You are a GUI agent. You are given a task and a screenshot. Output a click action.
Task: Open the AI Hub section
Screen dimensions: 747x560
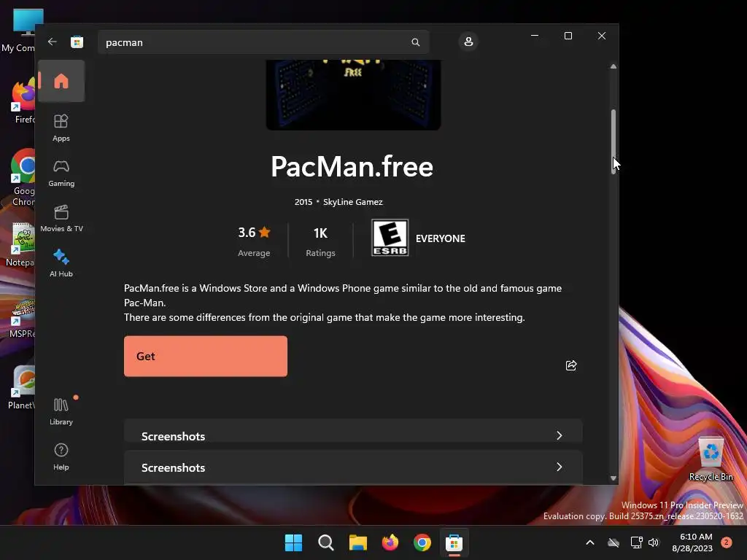[x=61, y=263]
